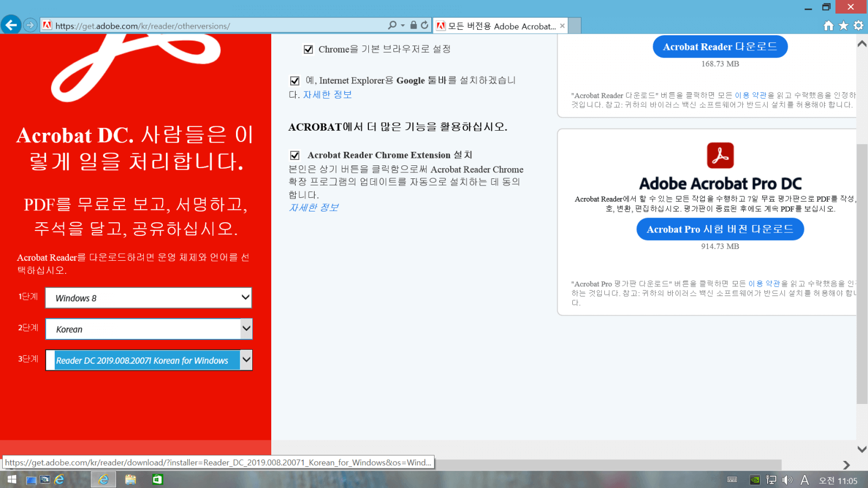
Task: Open the browser Home icon
Action: pos(828,25)
